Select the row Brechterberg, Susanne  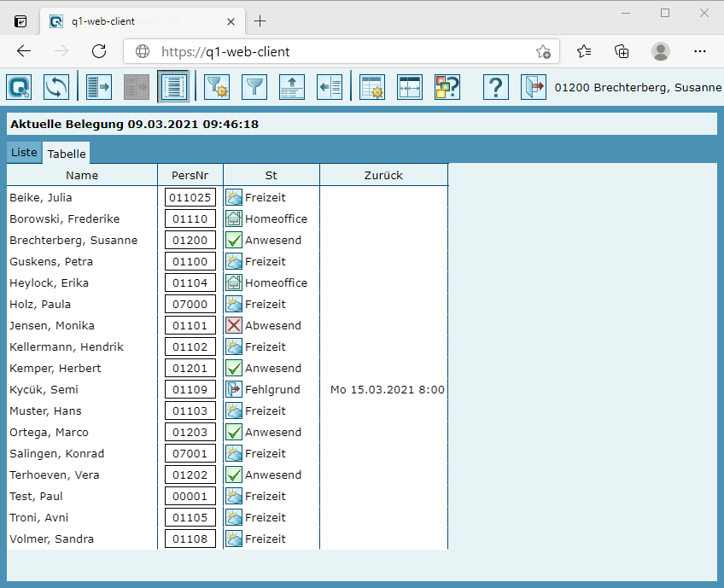pyautogui.click(x=73, y=240)
